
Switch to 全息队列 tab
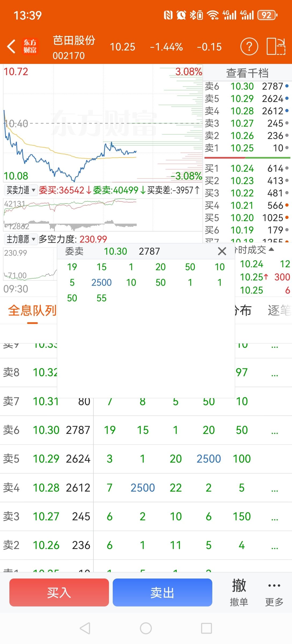click(x=32, y=311)
